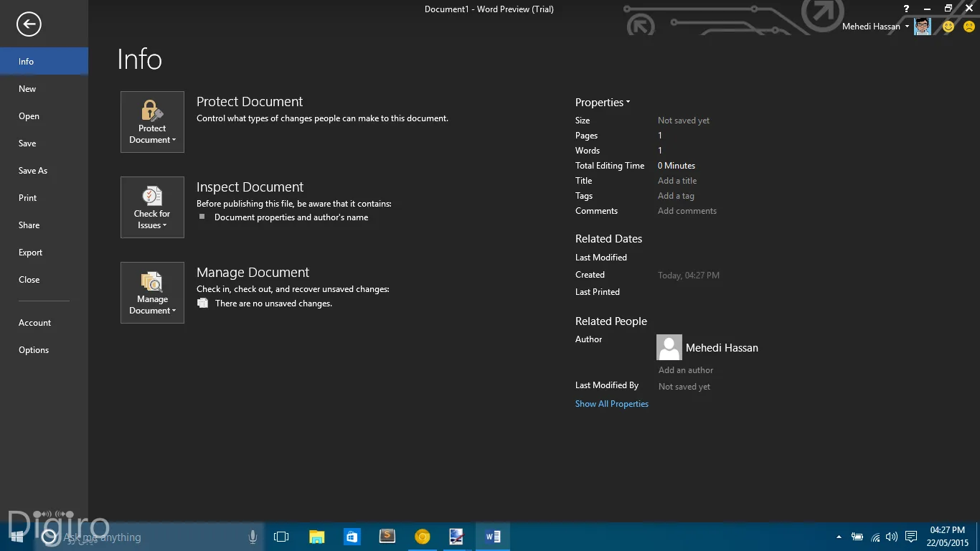Open the Export page in the sidebar
Viewport: 980px width, 551px height.
coord(44,253)
